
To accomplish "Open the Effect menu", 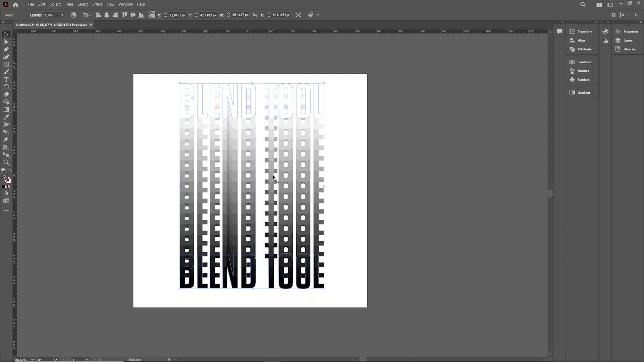I will pos(97,4).
